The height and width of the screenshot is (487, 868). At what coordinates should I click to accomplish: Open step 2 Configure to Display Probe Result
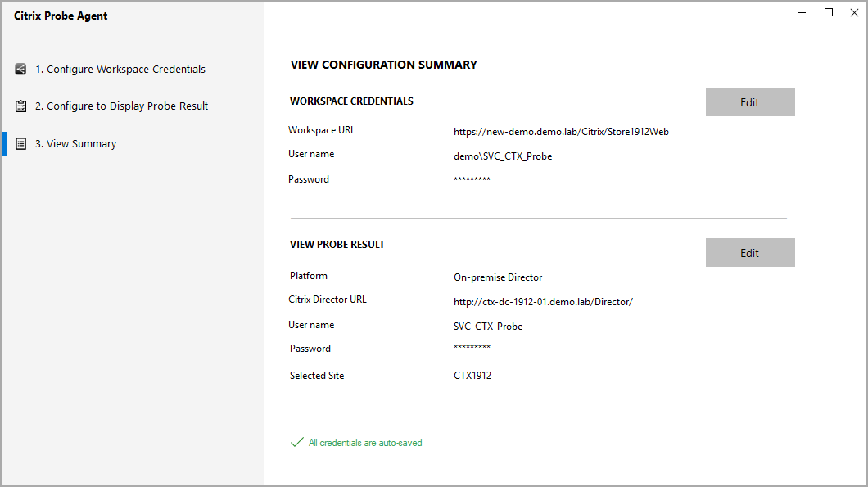127,106
